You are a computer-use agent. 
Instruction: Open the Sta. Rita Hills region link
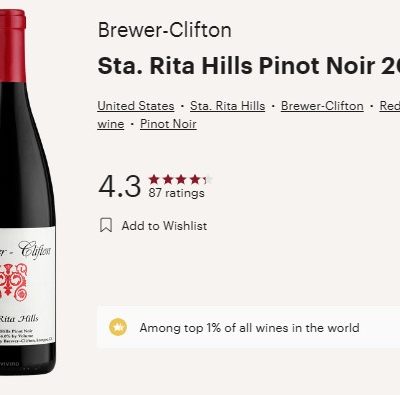tap(228, 106)
